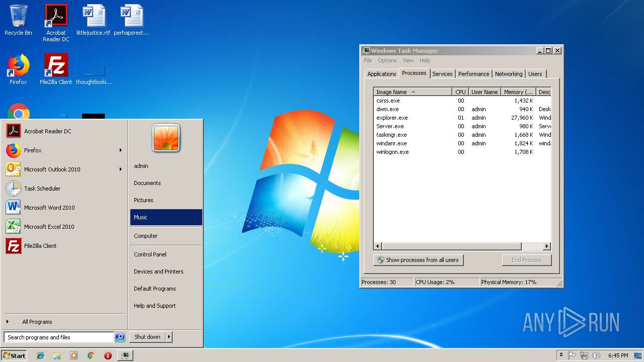Switch to Users tab

(x=535, y=74)
